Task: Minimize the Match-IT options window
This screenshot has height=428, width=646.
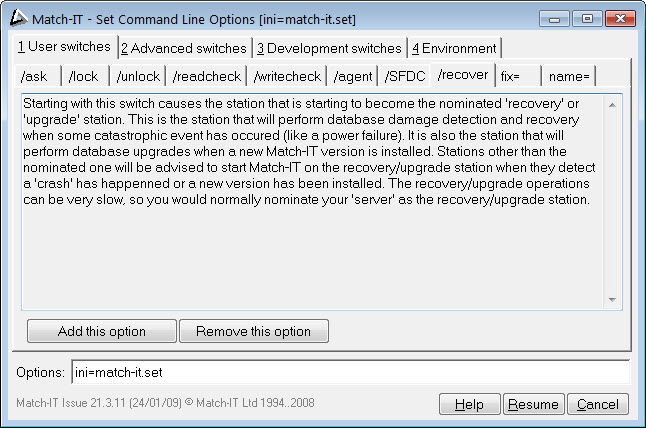Action: (554, 19)
